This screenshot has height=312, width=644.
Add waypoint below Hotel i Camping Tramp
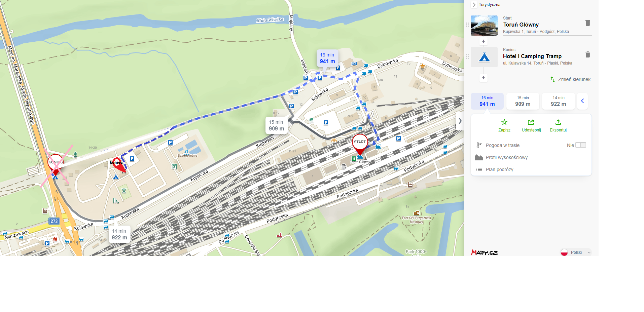484,78
